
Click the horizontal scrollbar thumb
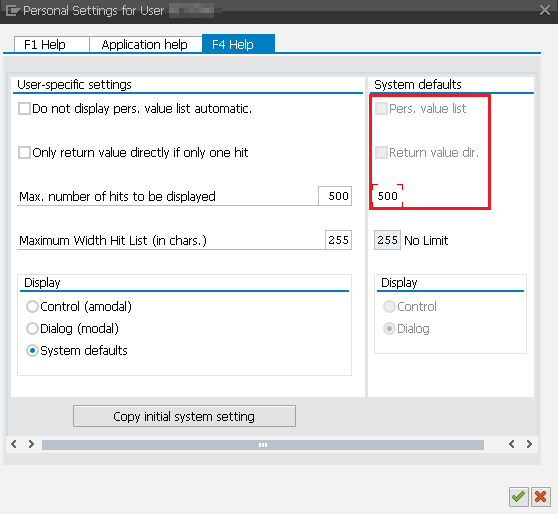[x=263, y=445]
